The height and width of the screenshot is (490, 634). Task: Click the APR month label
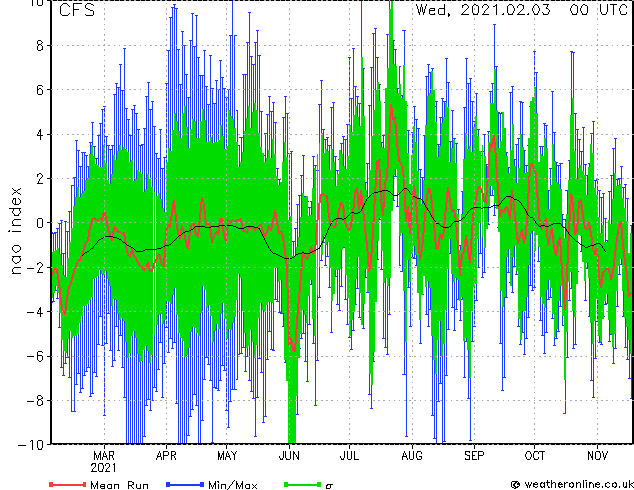(166, 456)
